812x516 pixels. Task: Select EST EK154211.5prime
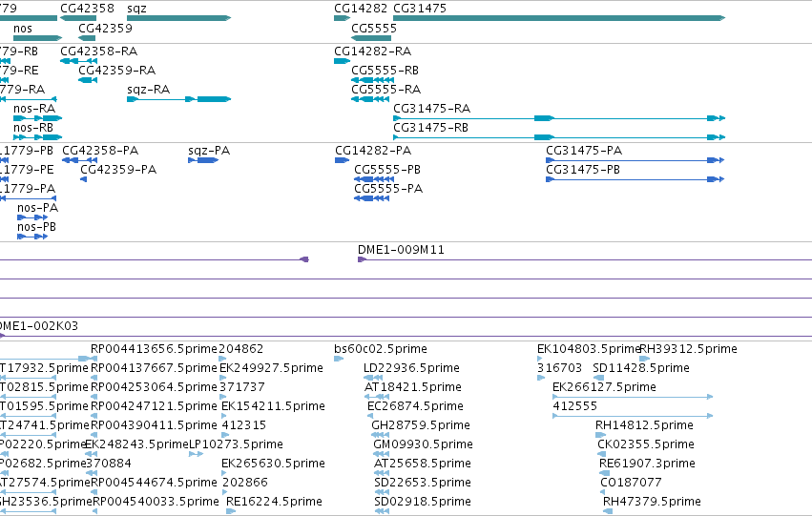(x=273, y=406)
